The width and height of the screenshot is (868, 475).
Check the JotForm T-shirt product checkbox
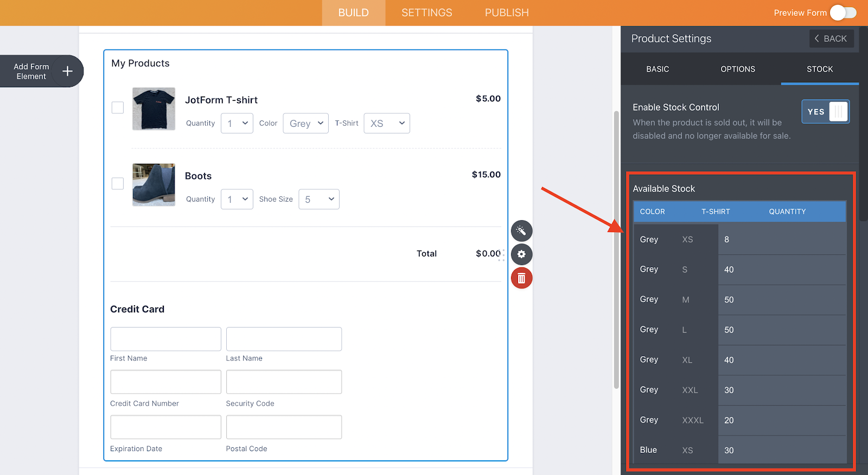(118, 108)
